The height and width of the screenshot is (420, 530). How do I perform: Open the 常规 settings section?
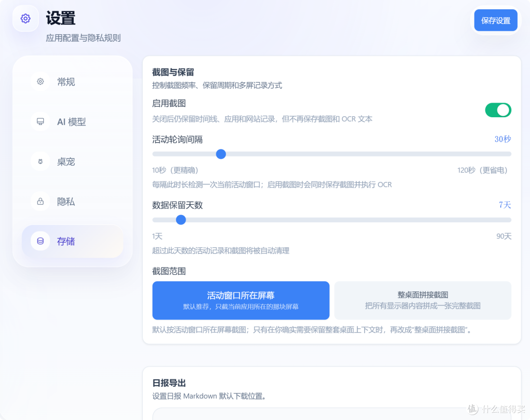tap(73, 81)
